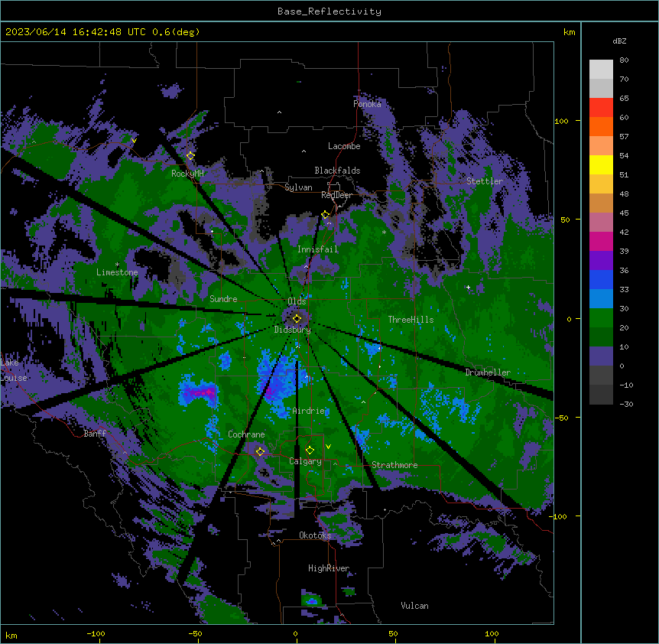Screen dimensions: 659x644
Task: Click the Calgary city label
Action: (305, 461)
